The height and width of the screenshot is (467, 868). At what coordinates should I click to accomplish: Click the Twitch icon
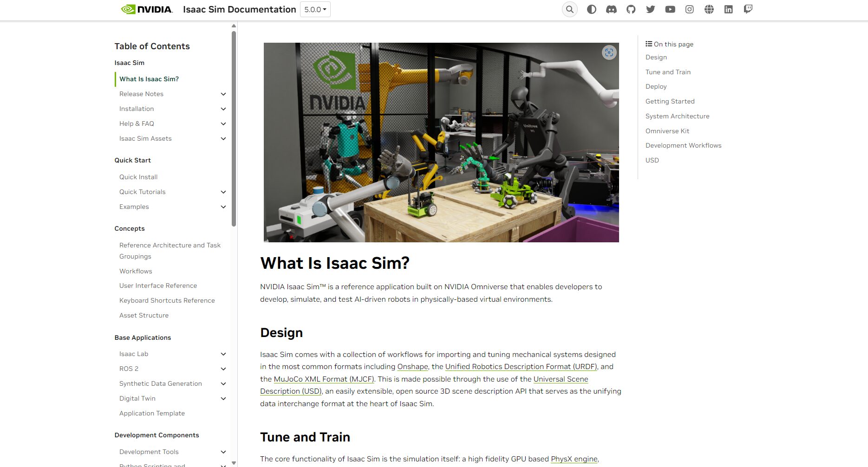tap(748, 9)
